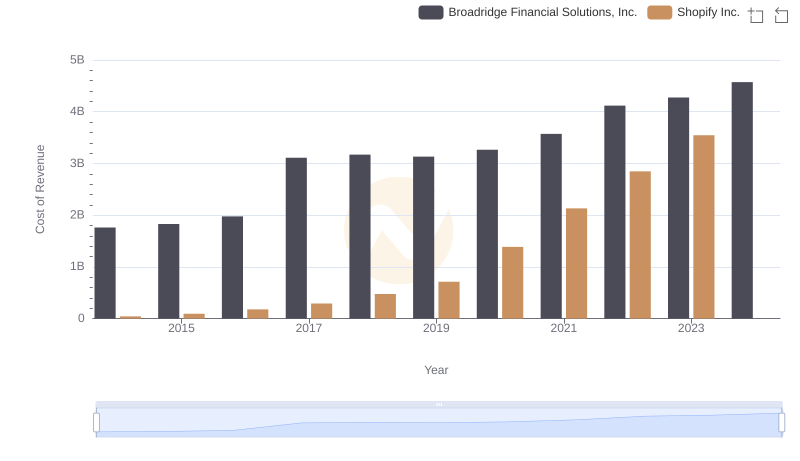The height and width of the screenshot is (461, 800).
Task: Toggle Broadridge Financial Solutions legend swatch
Action: coord(431,12)
